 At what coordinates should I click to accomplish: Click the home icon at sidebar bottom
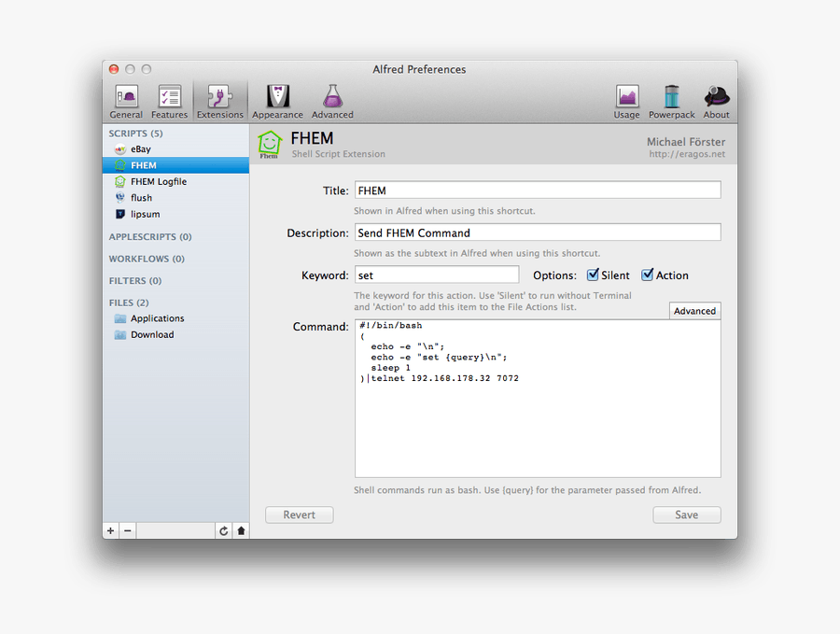[x=241, y=530]
